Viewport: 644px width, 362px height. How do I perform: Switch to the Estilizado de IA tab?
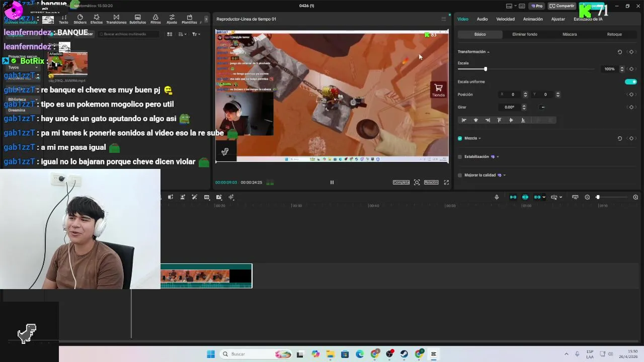pos(588,19)
